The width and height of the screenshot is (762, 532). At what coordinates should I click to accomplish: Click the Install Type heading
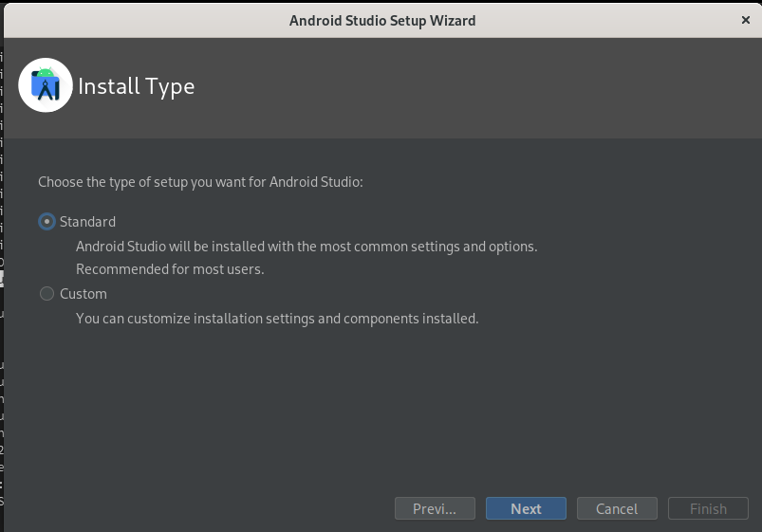tap(136, 86)
